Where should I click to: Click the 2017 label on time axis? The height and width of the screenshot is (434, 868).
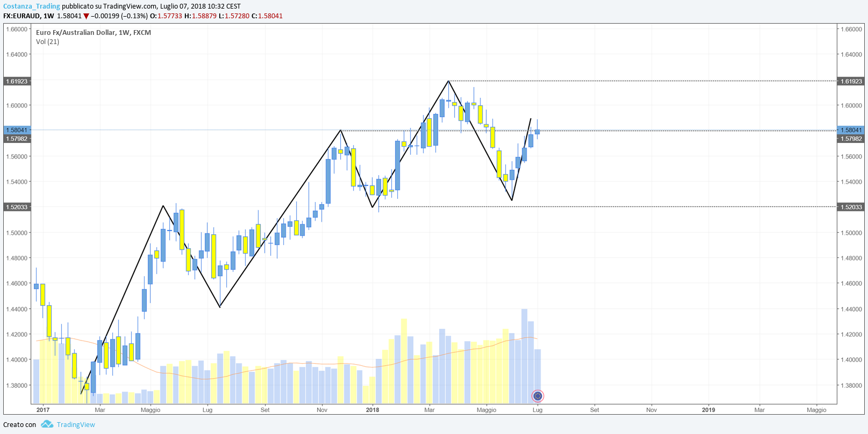coord(43,410)
